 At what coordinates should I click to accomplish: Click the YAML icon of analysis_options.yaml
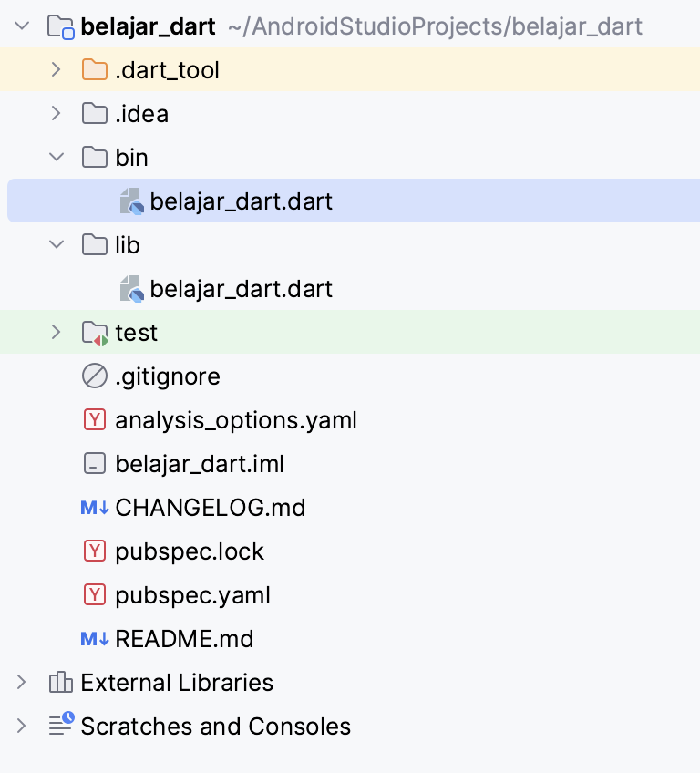click(x=95, y=420)
